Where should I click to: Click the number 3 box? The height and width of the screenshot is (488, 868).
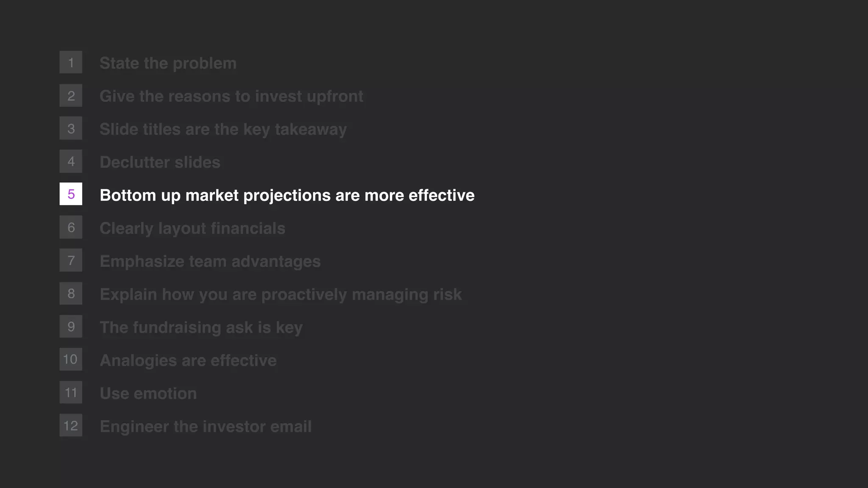click(71, 128)
